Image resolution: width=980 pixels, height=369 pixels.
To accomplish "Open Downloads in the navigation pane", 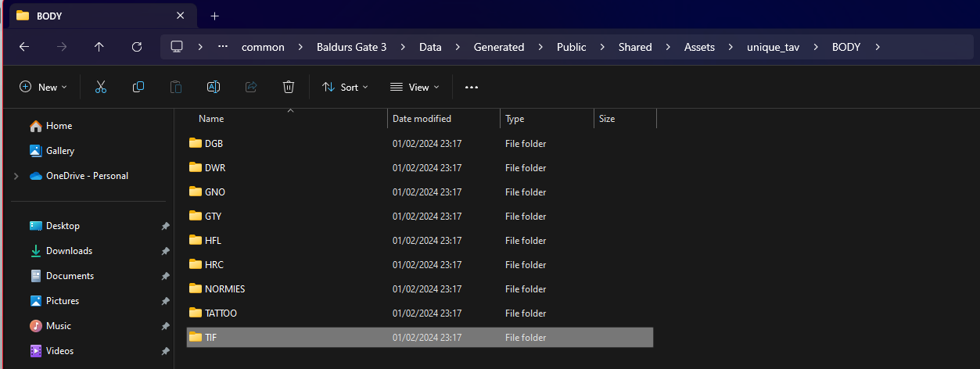I will pyautogui.click(x=69, y=251).
